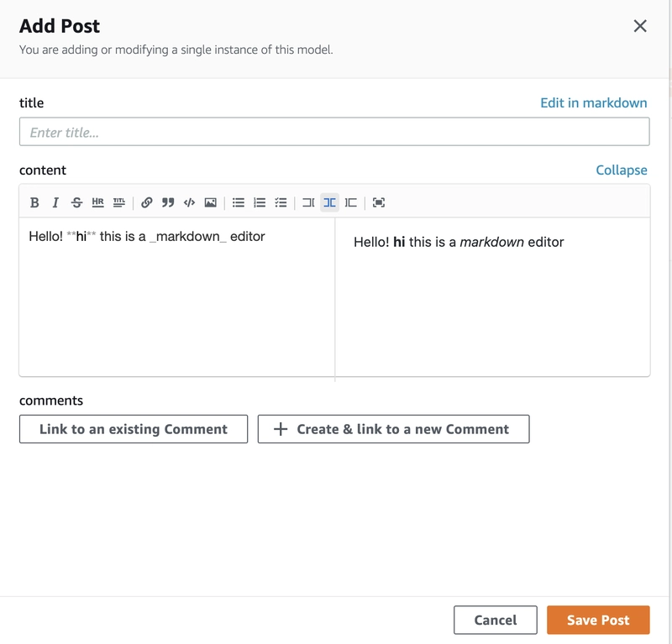
Task: Switch to edit-only view mode
Action: (308, 202)
